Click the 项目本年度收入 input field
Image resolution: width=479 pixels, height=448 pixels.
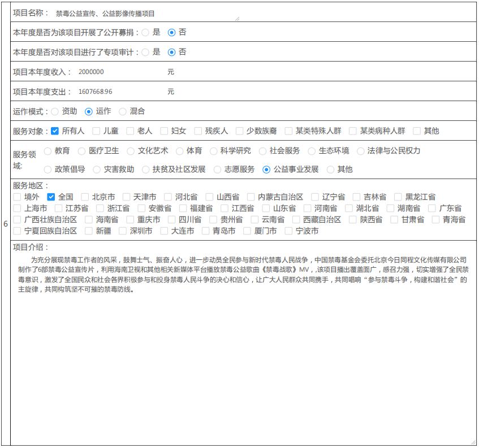(119, 72)
